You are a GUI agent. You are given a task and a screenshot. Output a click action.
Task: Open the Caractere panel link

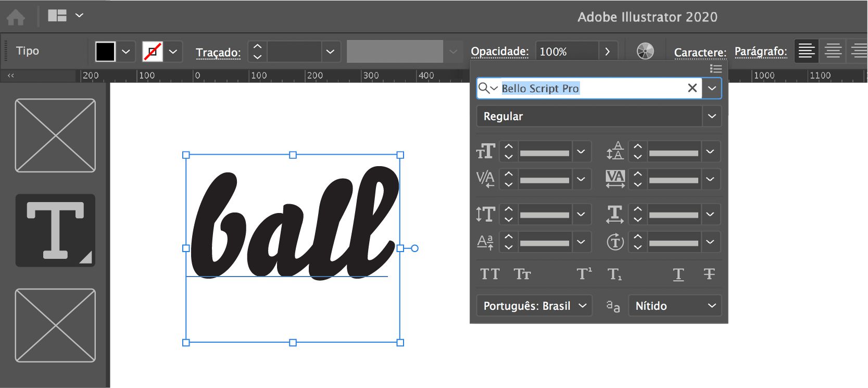(x=700, y=52)
